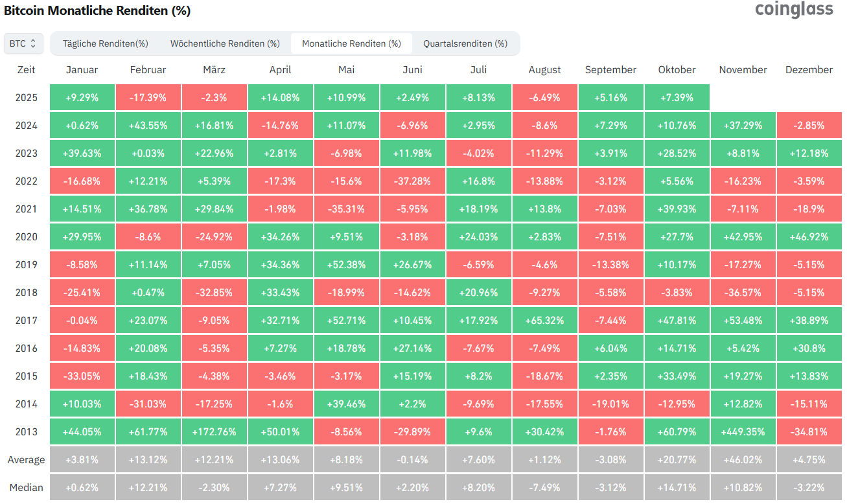Select the September column header
The image size is (847, 504).
pyautogui.click(x=610, y=69)
